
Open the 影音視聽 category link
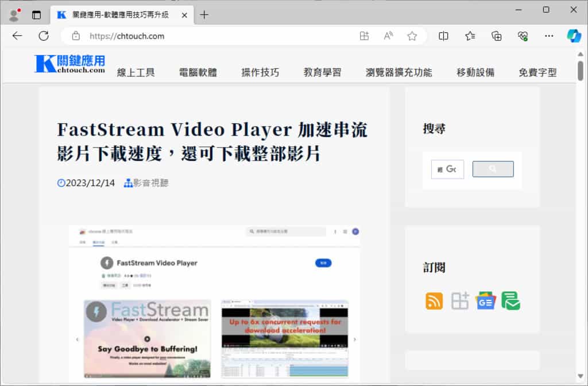pyautogui.click(x=151, y=183)
